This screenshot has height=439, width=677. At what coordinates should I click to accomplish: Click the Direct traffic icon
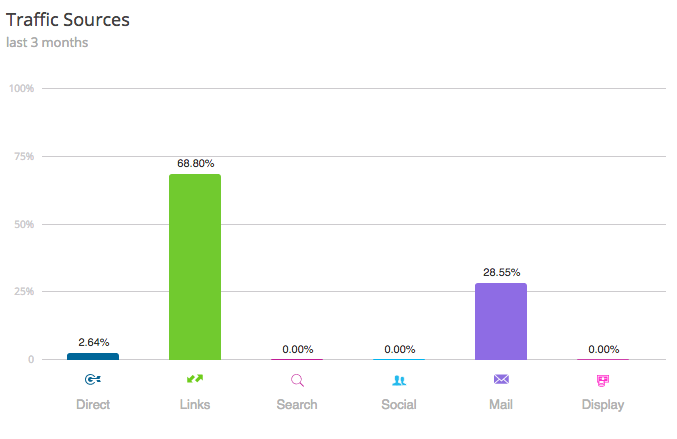[93, 380]
